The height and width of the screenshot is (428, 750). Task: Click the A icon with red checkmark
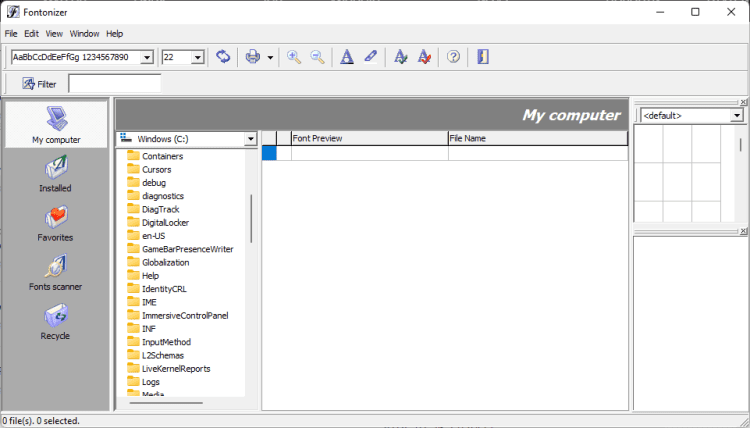[424, 57]
